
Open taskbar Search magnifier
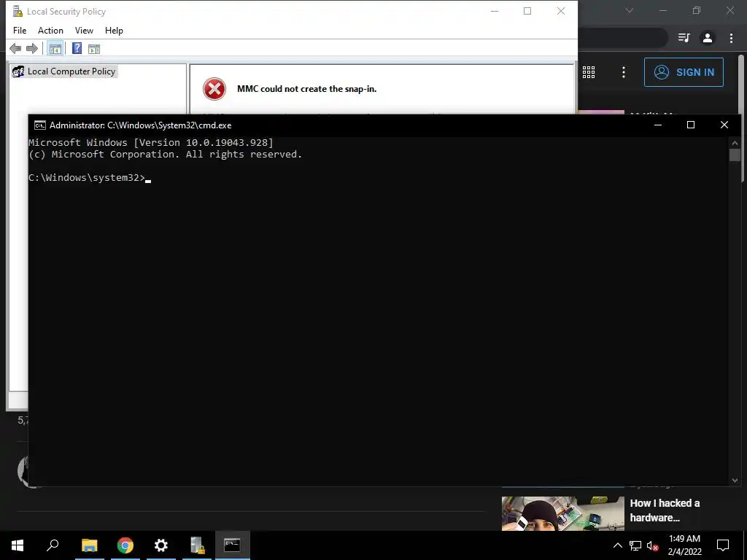(x=53, y=545)
